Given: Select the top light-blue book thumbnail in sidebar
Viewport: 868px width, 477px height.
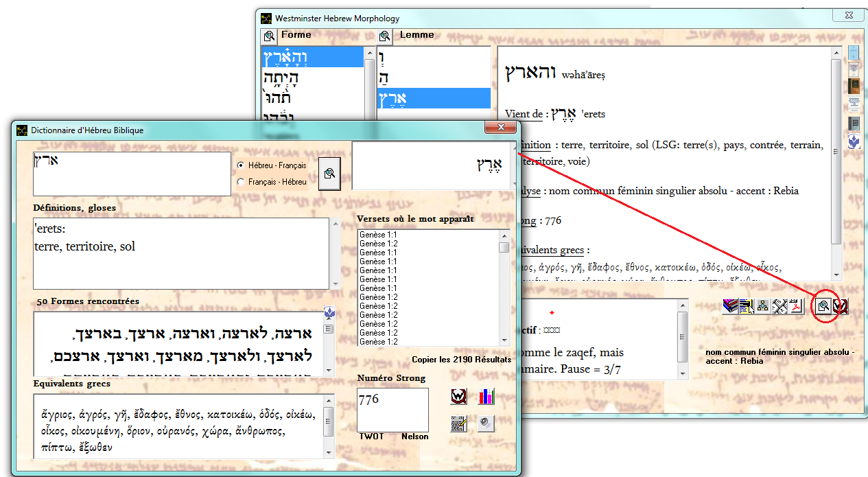Looking at the screenshot, I should [854, 53].
